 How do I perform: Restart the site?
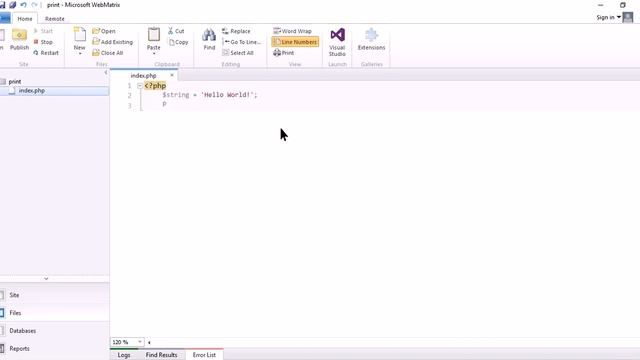(x=46, y=53)
